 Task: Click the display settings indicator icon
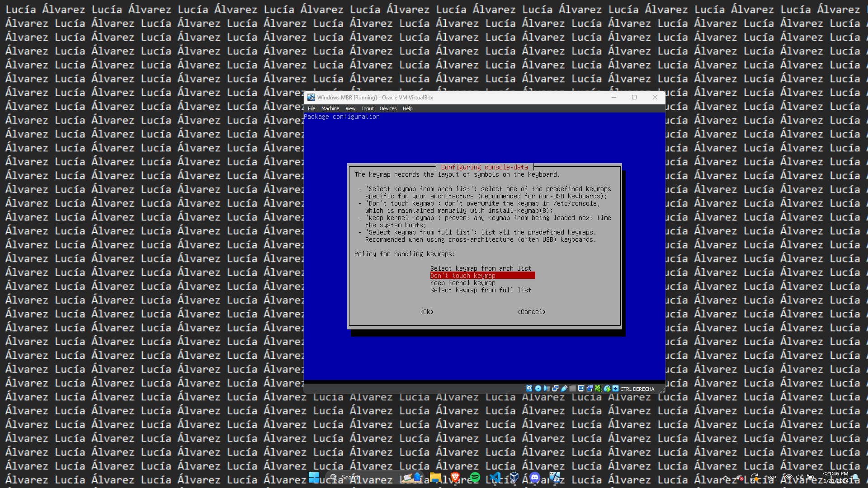pyautogui.click(x=581, y=389)
